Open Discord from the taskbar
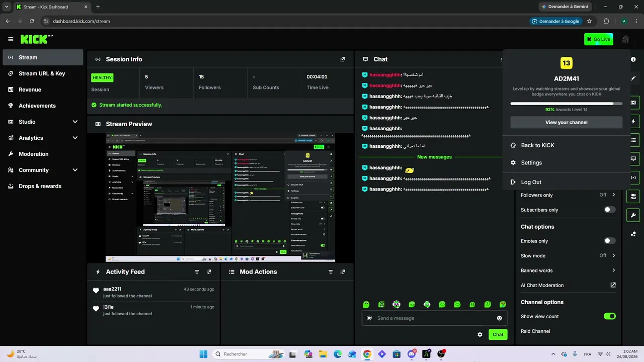The image size is (644, 362). 412,354
